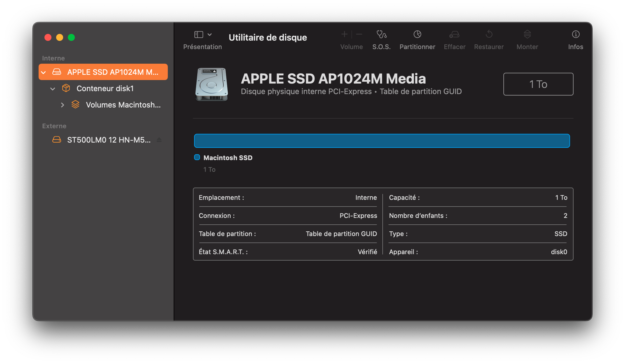Collapse the APPLE SSD AP1024M tree row

[44, 72]
